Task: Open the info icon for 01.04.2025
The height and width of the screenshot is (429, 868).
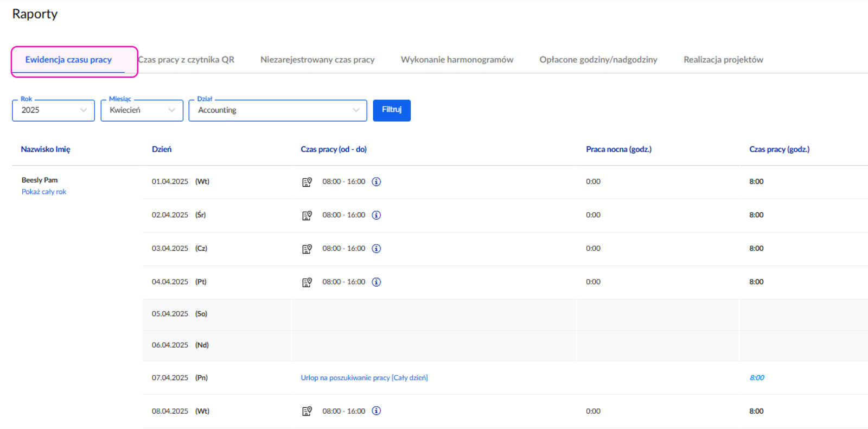Action: click(x=376, y=181)
